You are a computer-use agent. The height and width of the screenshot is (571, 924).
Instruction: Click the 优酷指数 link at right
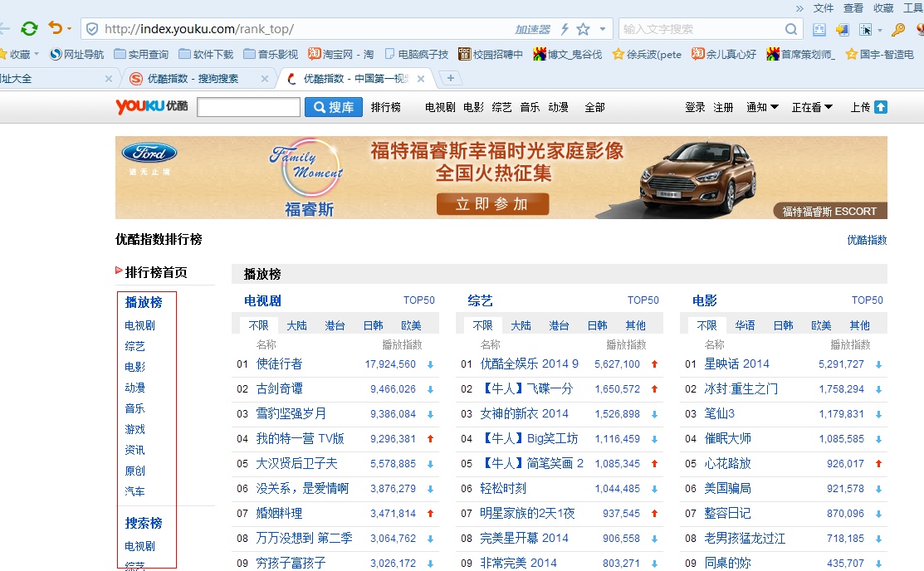[x=867, y=240]
